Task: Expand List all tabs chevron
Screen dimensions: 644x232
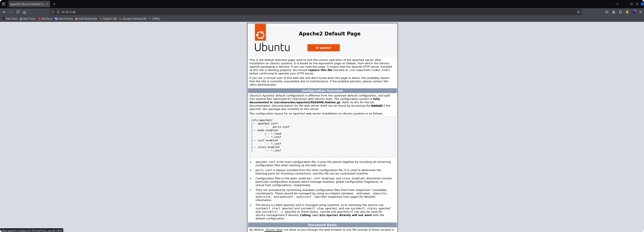Action: (x=617, y=4)
